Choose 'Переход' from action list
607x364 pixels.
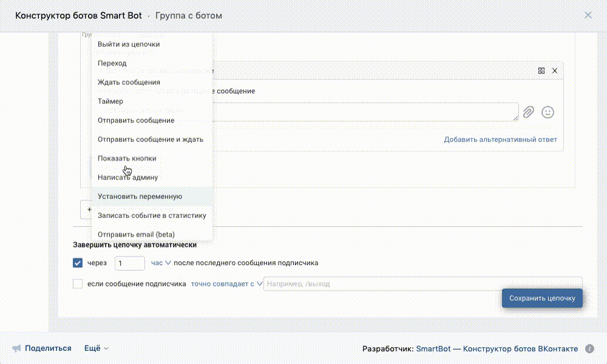click(x=152, y=63)
